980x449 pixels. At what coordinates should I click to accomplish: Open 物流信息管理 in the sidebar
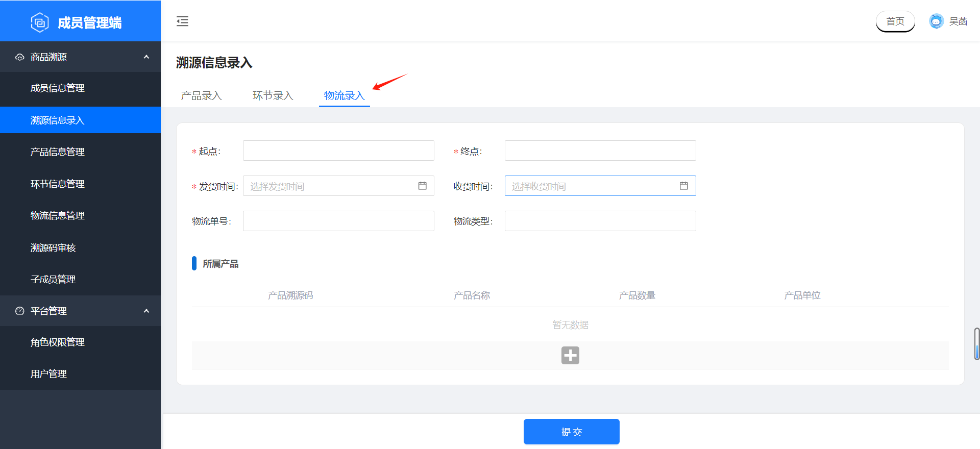(x=57, y=216)
